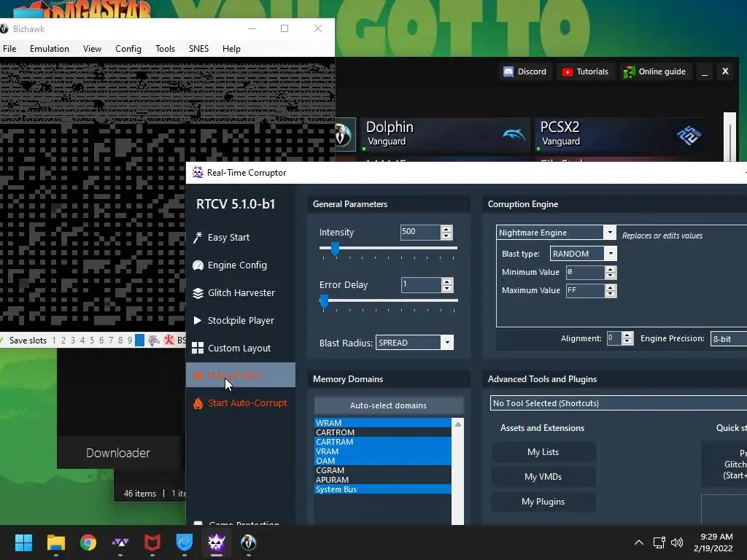
Task: Click Start Auto-Corrupt
Action: (x=241, y=402)
